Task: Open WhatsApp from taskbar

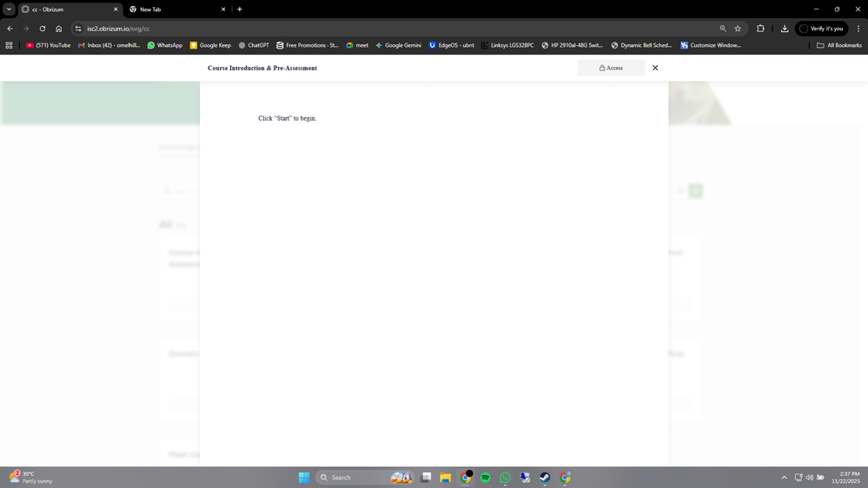Action: pyautogui.click(x=505, y=478)
